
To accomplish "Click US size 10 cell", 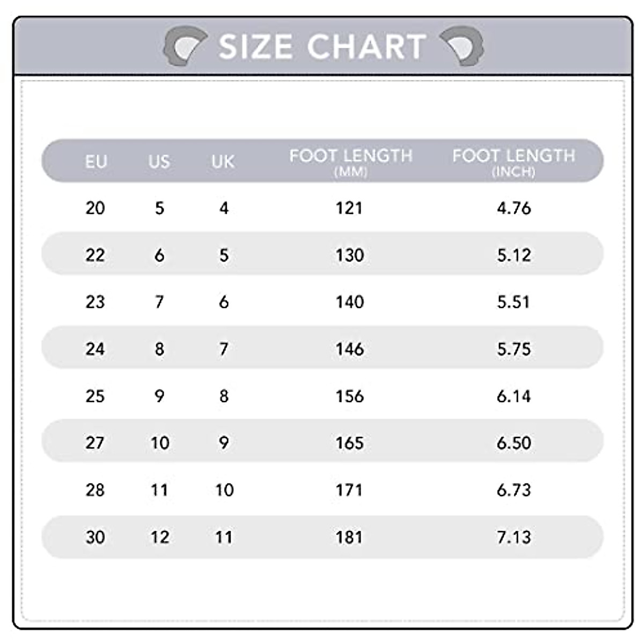I will [159, 443].
